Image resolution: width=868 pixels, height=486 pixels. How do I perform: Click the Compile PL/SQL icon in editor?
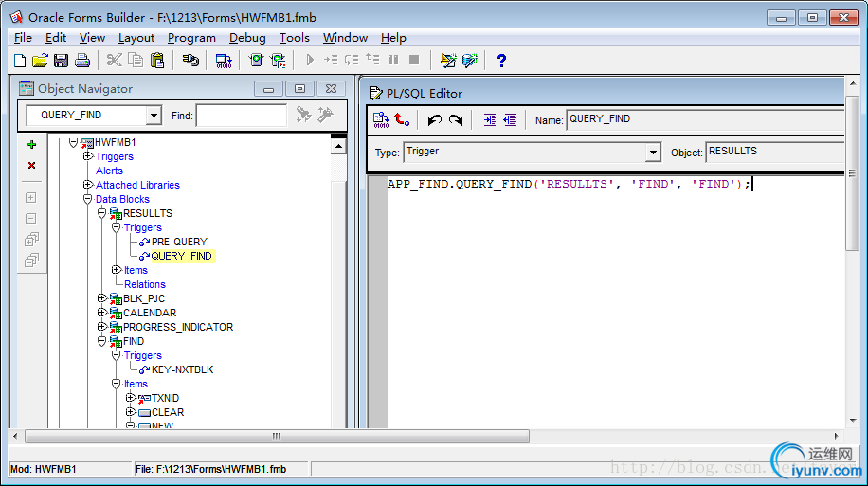[381, 120]
